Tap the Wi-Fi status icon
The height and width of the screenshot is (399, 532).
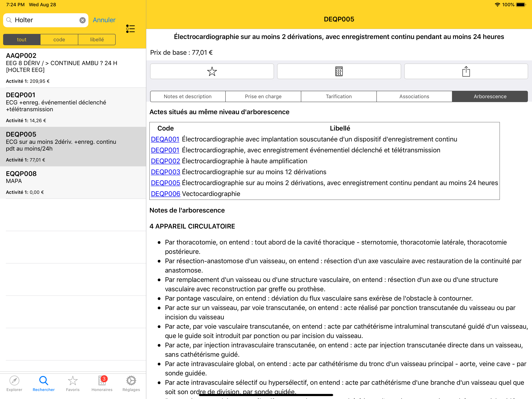[x=497, y=5]
